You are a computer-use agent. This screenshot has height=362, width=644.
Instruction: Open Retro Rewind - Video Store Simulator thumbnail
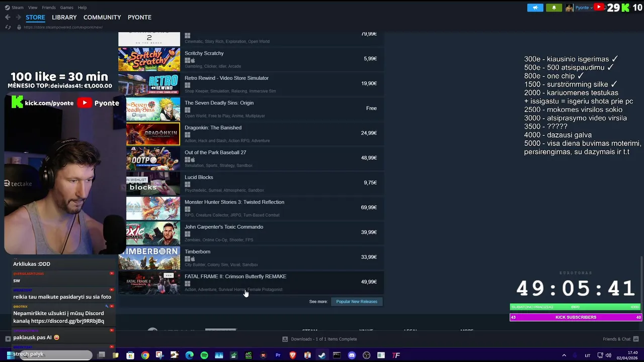(x=149, y=84)
